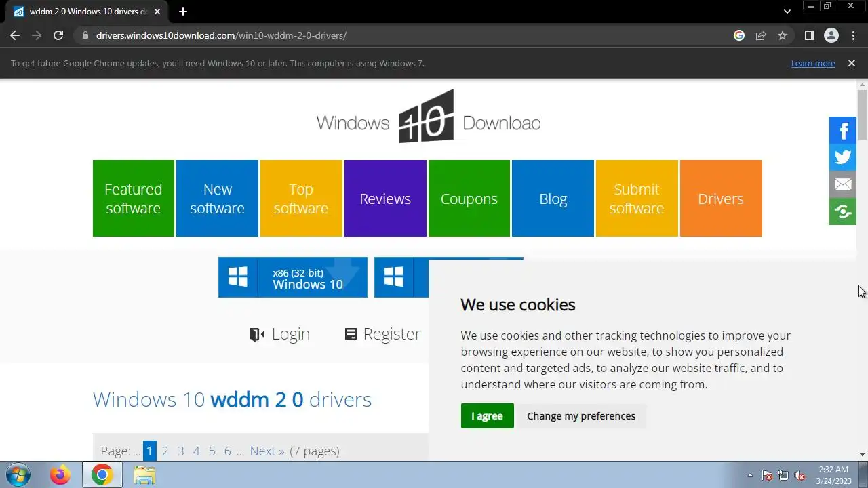This screenshot has height=488, width=868.
Task: Click scrollbar up arrow
Action: (x=862, y=85)
